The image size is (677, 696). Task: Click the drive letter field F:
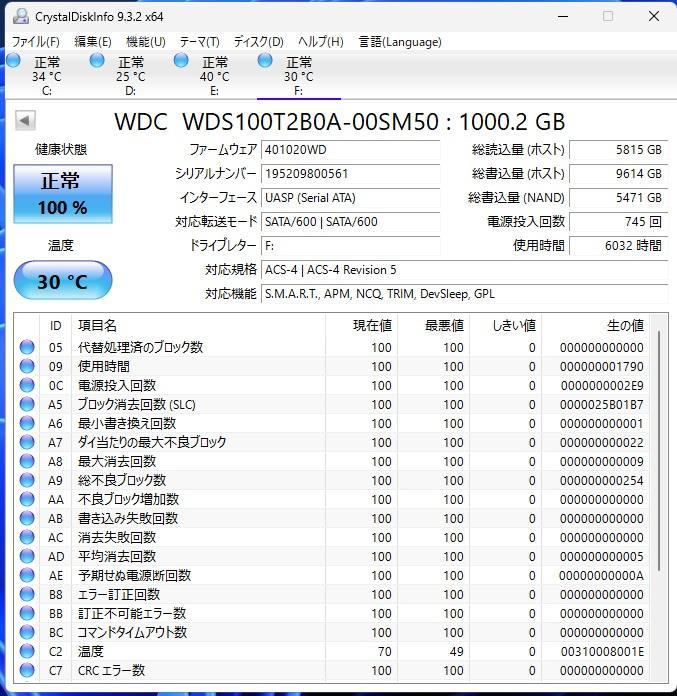click(x=350, y=245)
